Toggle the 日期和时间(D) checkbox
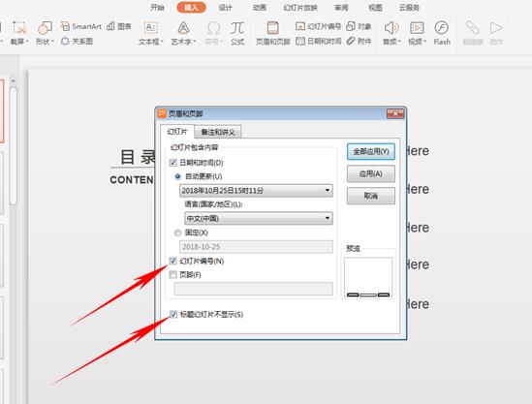This screenshot has height=404, width=532. coord(173,163)
